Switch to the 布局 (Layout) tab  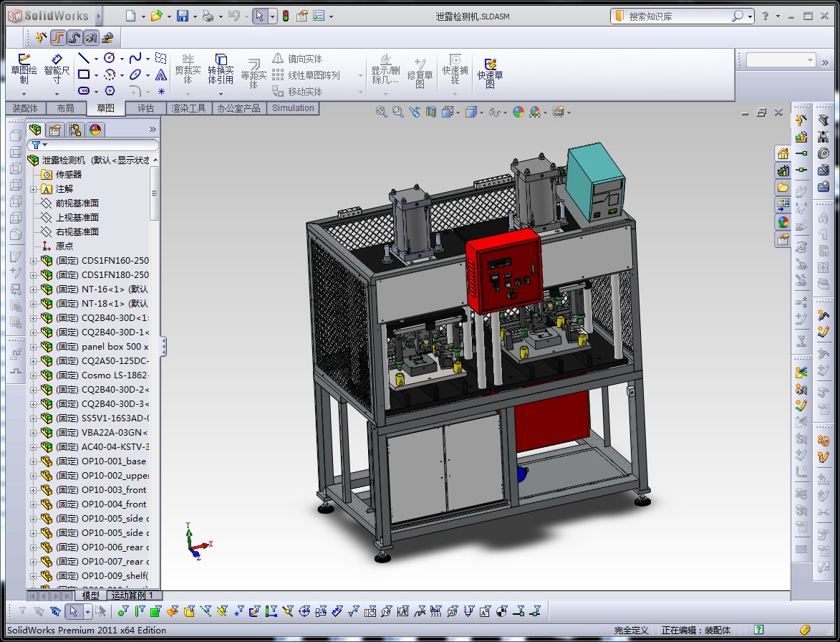(65, 108)
